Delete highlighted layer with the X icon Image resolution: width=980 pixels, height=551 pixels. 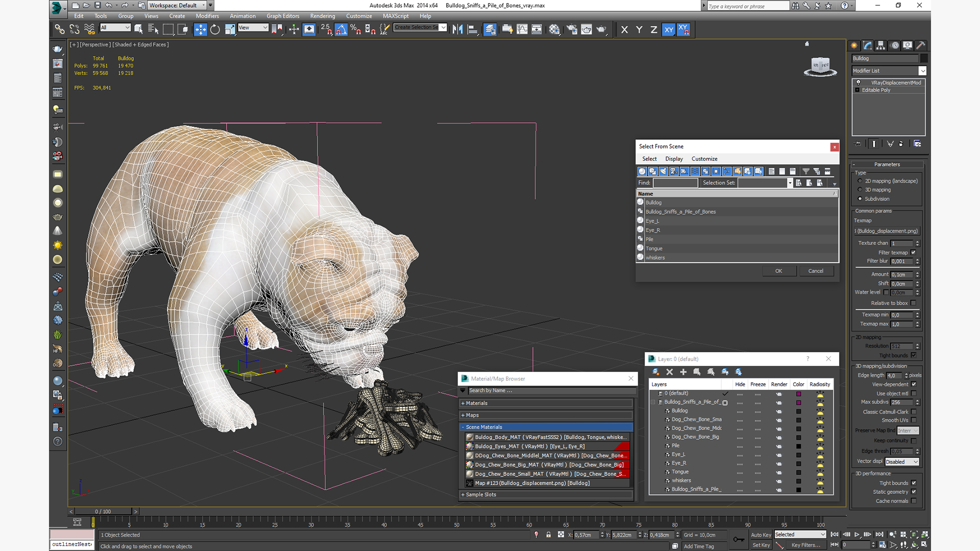tap(670, 372)
